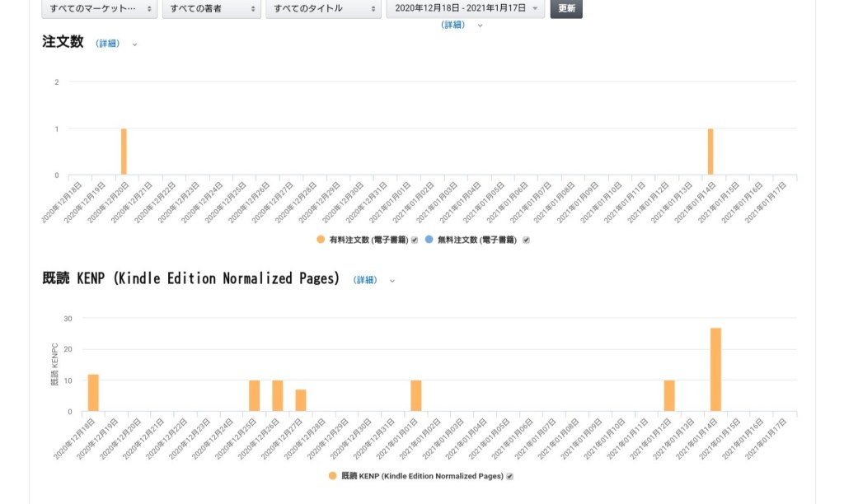844x504 pixels.
Task: Click the 更新 button
Action: coord(566,8)
